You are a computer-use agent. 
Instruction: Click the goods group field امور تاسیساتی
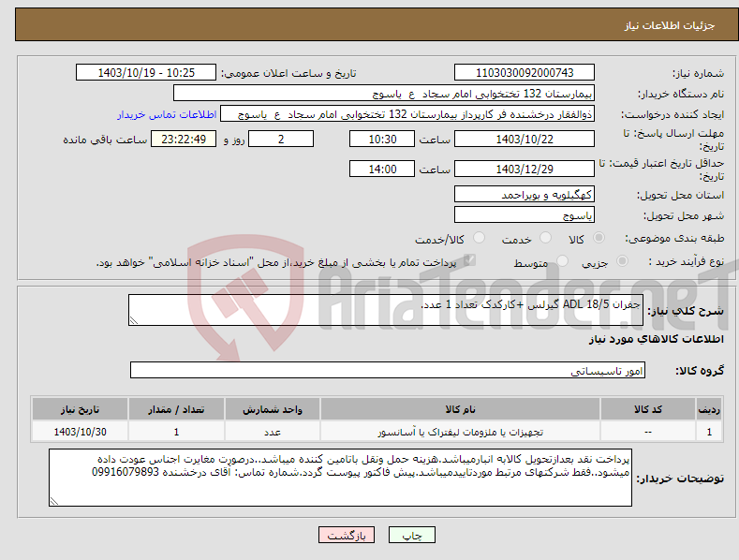388,371
